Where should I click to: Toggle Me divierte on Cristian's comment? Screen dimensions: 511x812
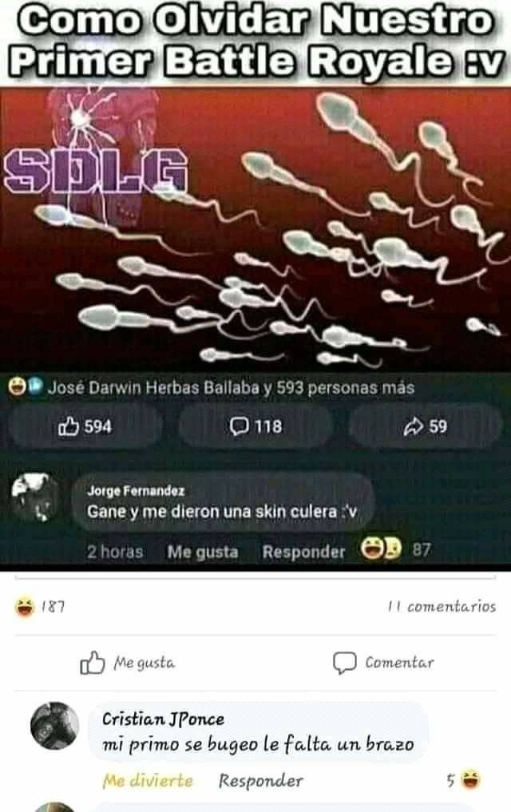click(x=148, y=780)
